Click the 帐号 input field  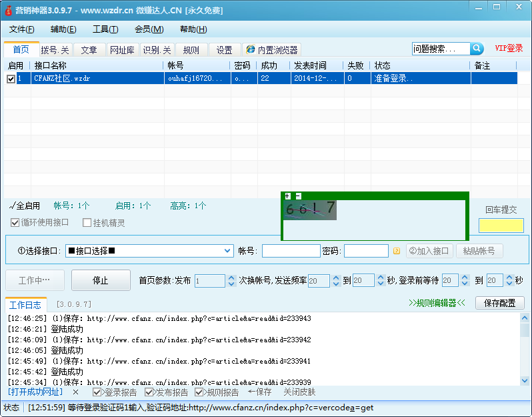(x=291, y=251)
